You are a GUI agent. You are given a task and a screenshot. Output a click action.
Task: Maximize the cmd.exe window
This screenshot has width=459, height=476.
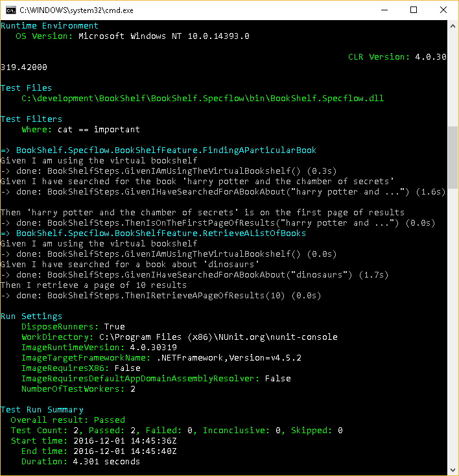click(x=414, y=10)
